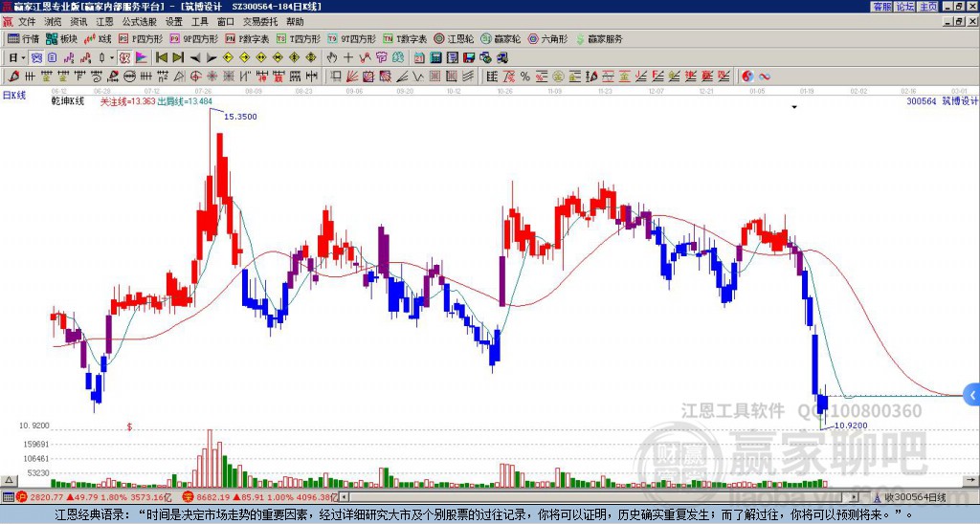Screen dimensions: 980x524
Task: Click the 出局线=13.484 label
Action: (x=185, y=101)
